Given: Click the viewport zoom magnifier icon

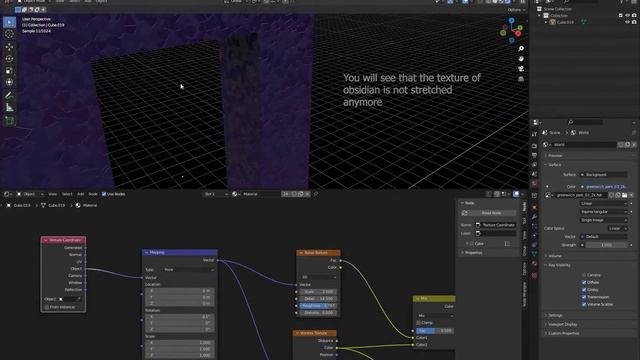Looking at the screenshot, I should tap(521, 49).
